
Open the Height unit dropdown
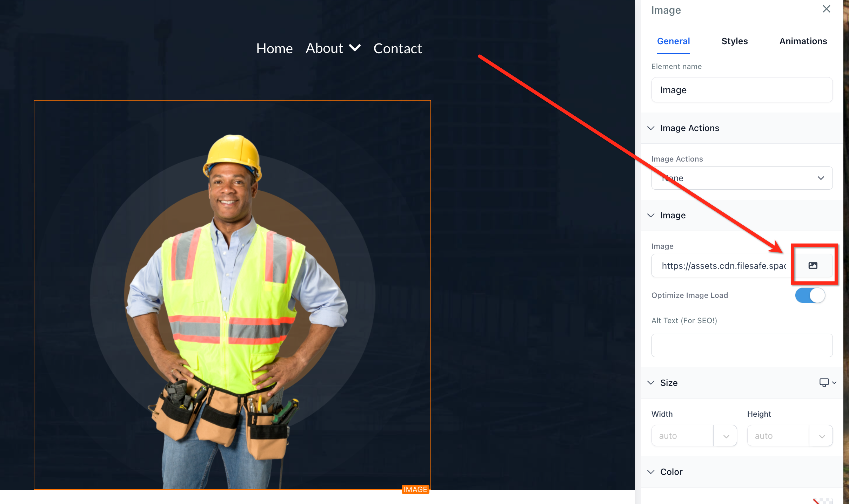click(x=821, y=436)
